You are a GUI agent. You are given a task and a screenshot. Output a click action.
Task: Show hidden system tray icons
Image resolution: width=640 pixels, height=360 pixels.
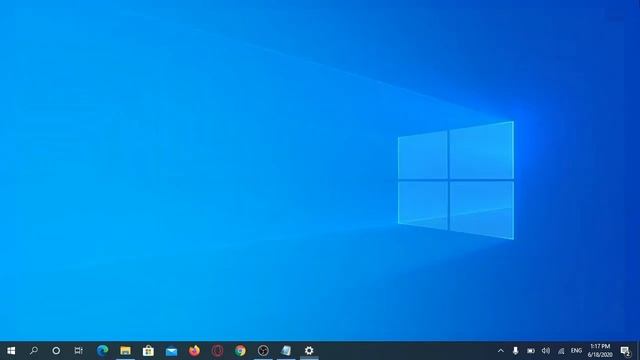click(501, 351)
